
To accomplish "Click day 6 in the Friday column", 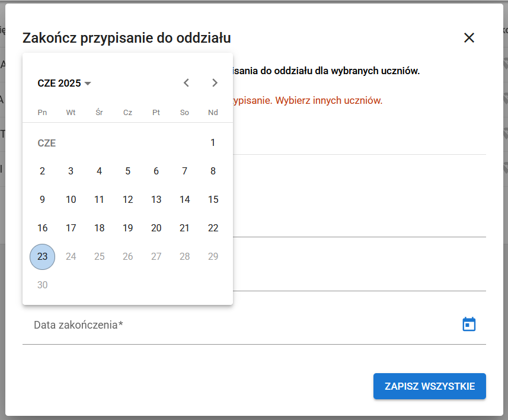I will tap(156, 171).
